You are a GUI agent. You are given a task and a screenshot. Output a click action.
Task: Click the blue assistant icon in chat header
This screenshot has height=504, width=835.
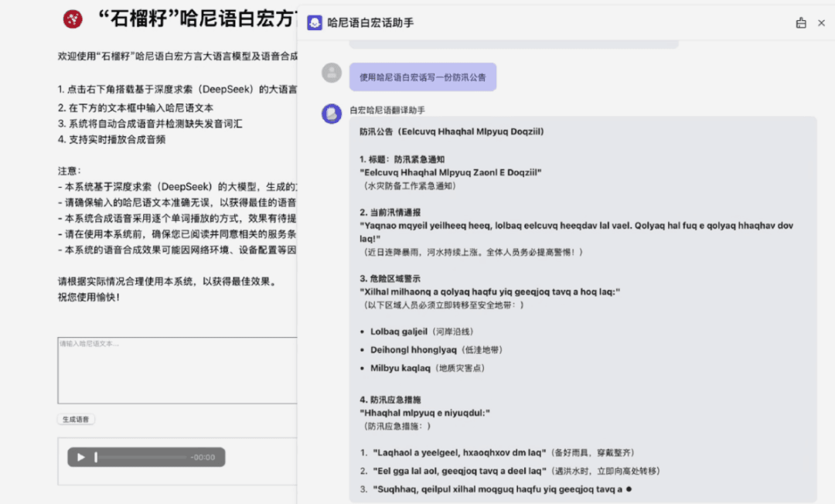point(314,23)
